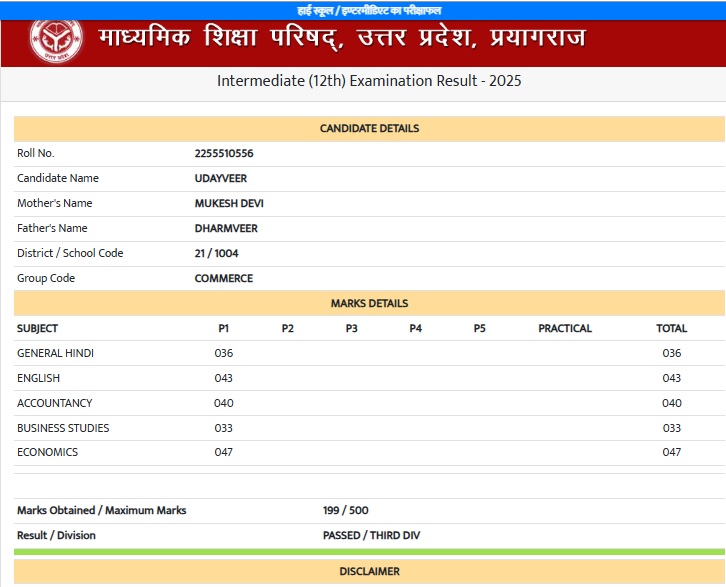The width and height of the screenshot is (726, 587).
Task: Select group code value COMMERCE
Action: 224,278
